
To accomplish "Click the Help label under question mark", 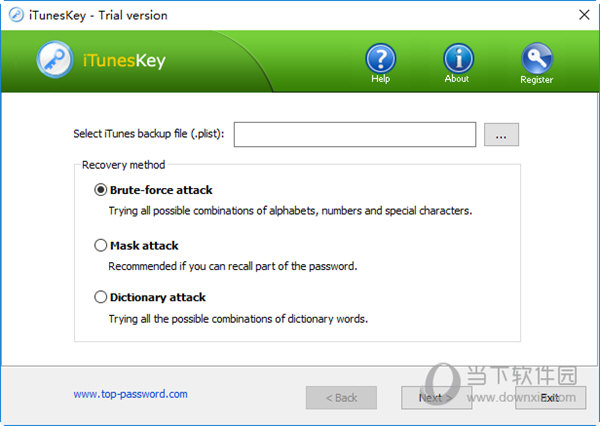I will (380, 79).
